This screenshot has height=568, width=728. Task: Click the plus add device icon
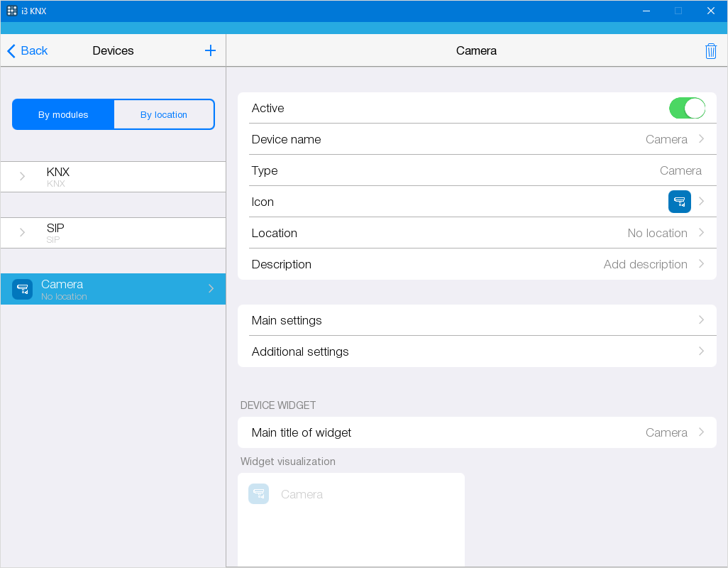(x=210, y=50)
